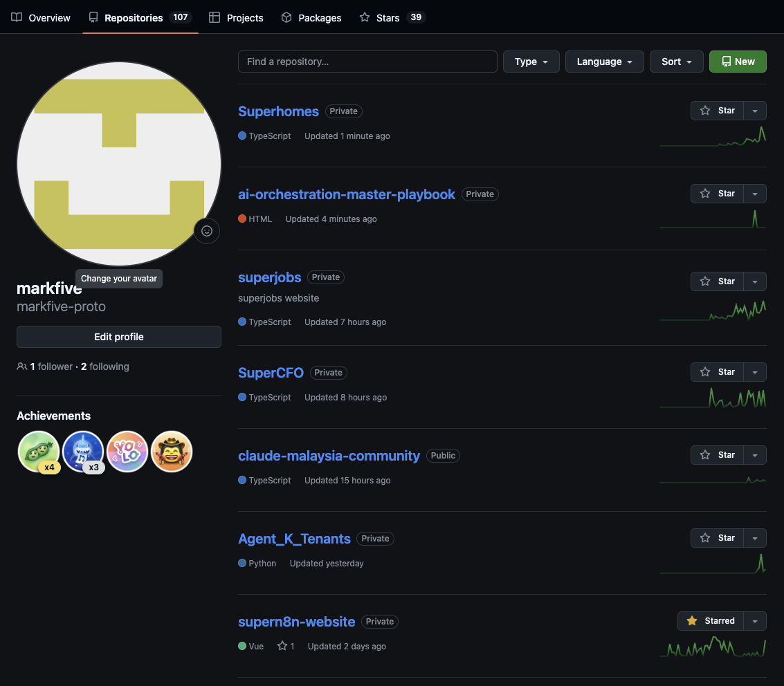Click the Stars count badge 39
Image resolution: width=784 pixels, height=686 pixels.
[415, 17]
